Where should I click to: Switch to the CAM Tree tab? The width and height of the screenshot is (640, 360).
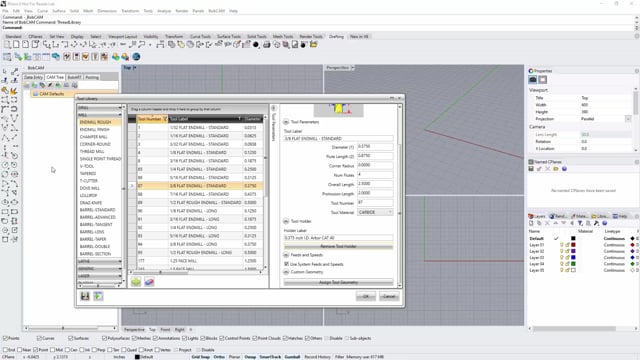[55, 77]
